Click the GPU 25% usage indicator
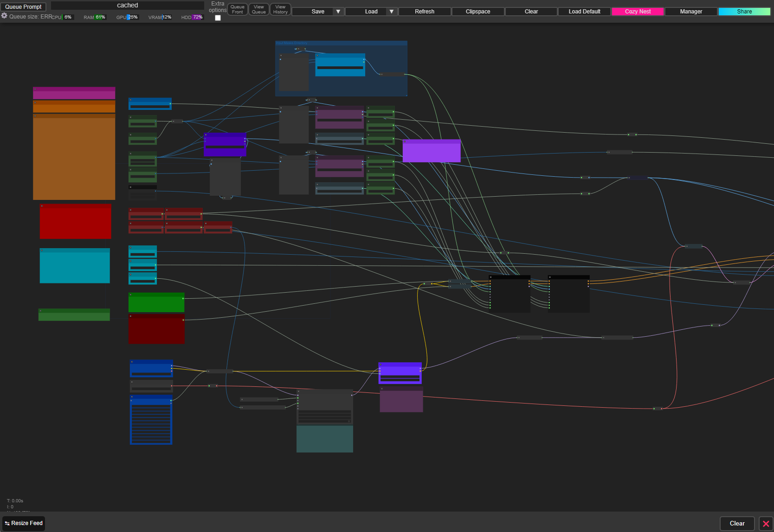 [x=127, y=17]
